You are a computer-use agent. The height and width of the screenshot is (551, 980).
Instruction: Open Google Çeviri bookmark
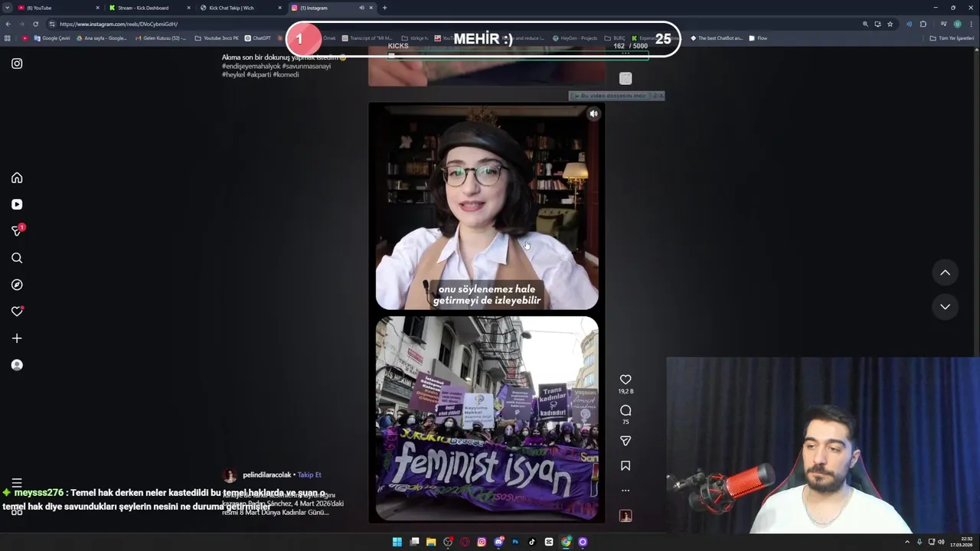pos(52,38)
